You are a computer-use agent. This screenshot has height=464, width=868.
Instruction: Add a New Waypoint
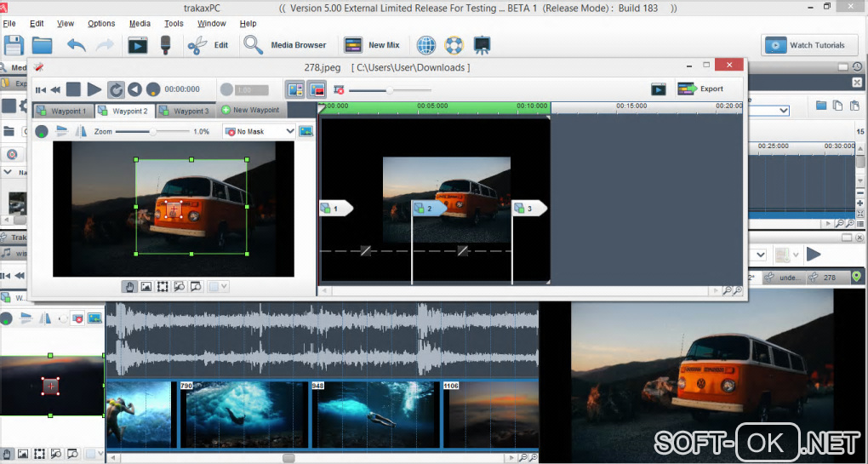coord(251,110)
